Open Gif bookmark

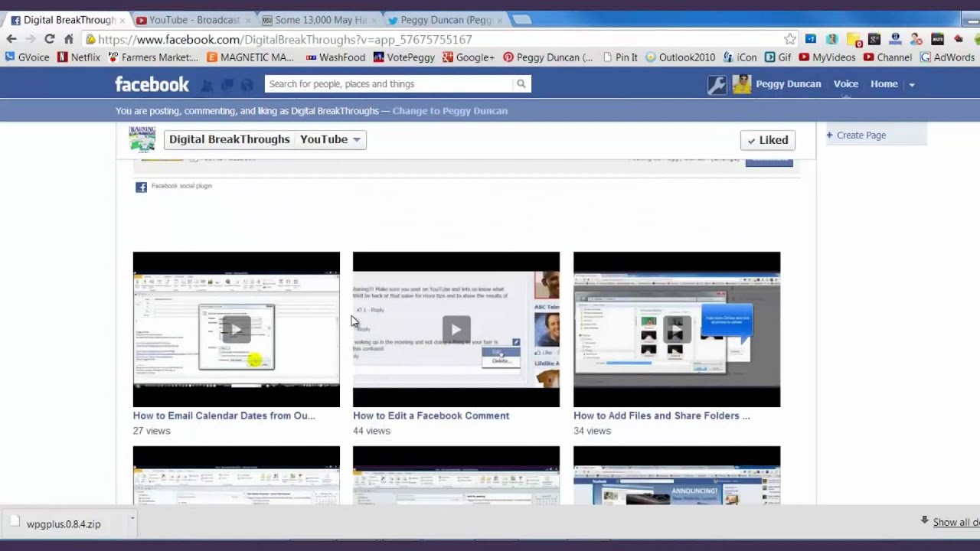pos(778,57)
